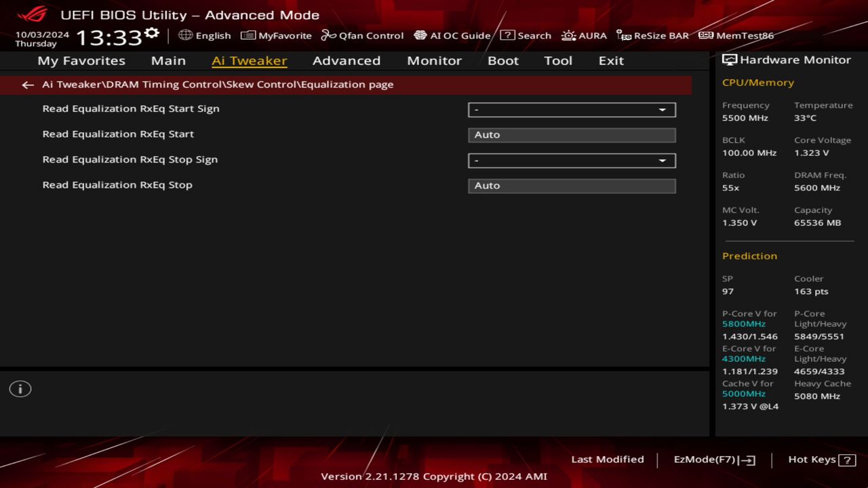Image resolution: width=868 pixels, height=488 pixels.
Task: Click the 33°C temperature value
Action: [806, 118]
